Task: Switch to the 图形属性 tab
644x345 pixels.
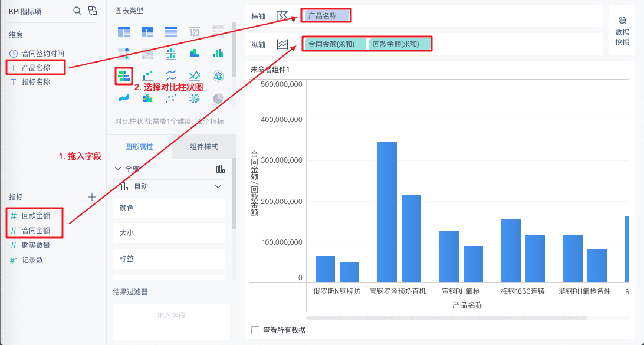Action: point(139,147)
